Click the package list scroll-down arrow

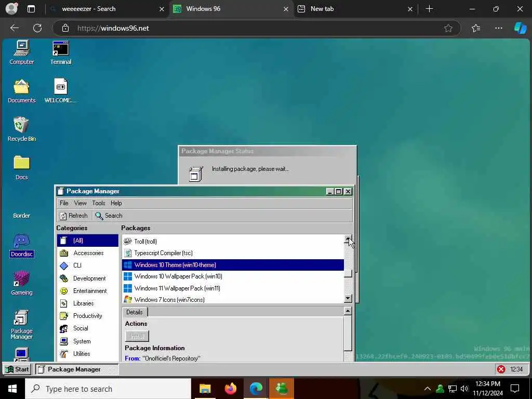pyautogui.click(x=348, y=298)
